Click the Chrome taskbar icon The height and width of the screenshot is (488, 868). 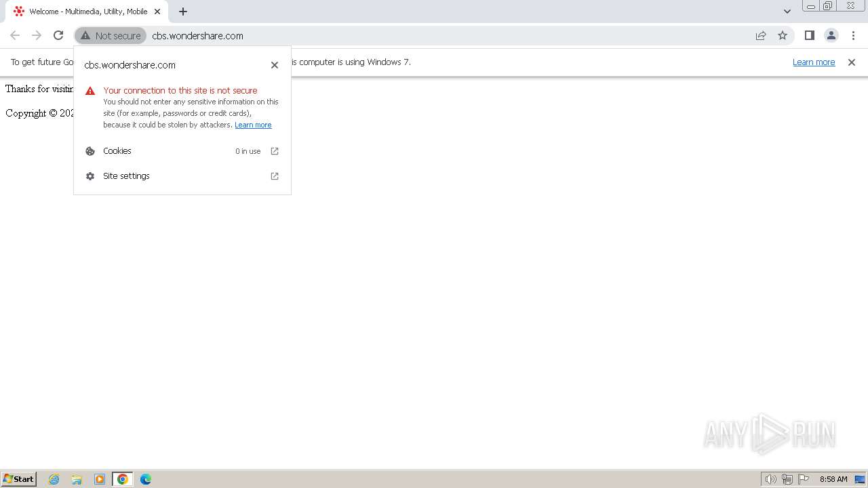(x=123, y=479)
